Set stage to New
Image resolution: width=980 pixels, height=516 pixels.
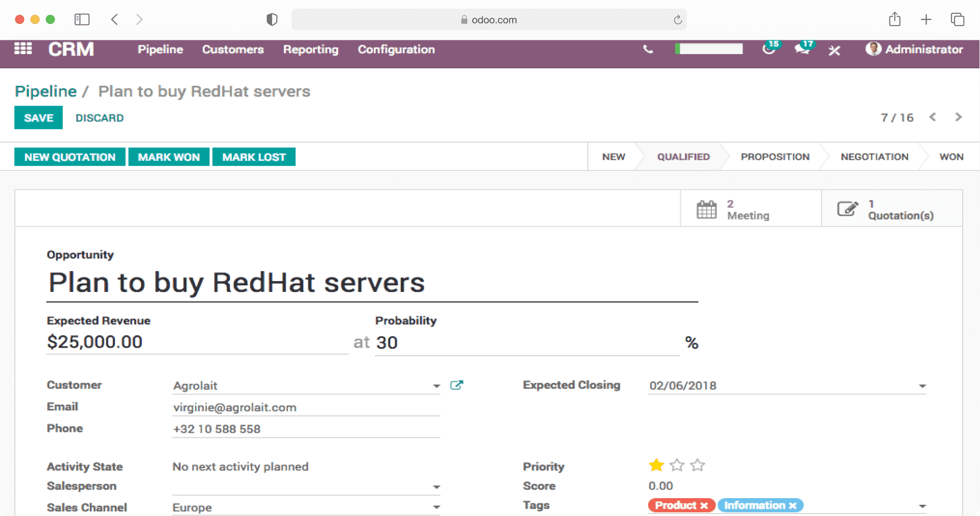(613, 157)
